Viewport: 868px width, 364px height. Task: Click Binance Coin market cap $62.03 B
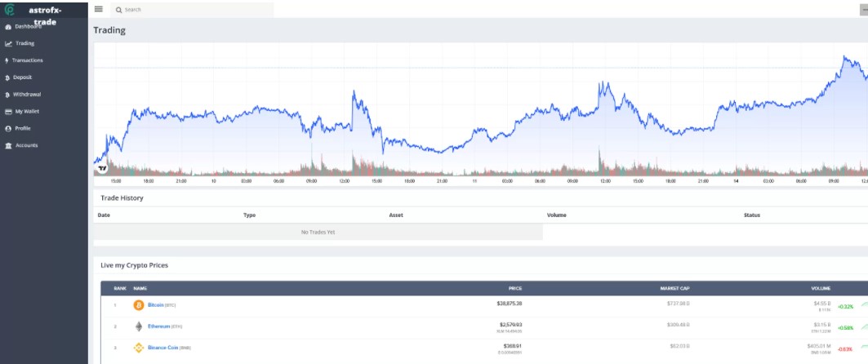click(x=680, y=346)
